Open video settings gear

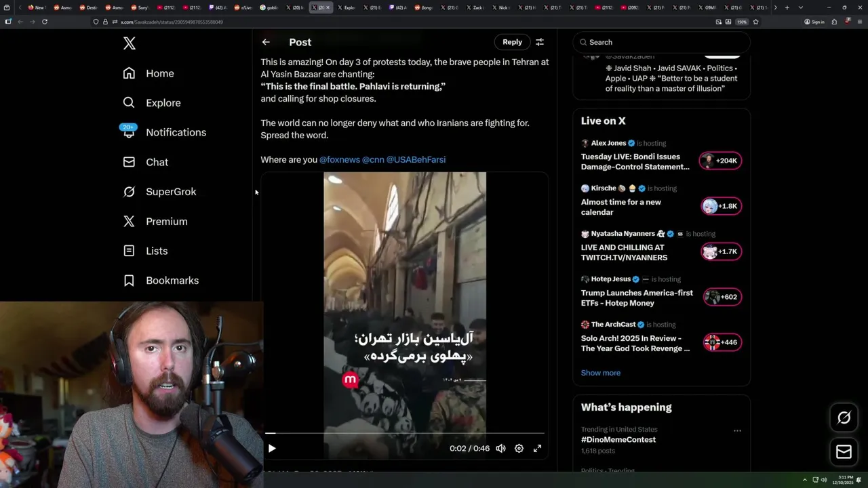pos(519,448)
